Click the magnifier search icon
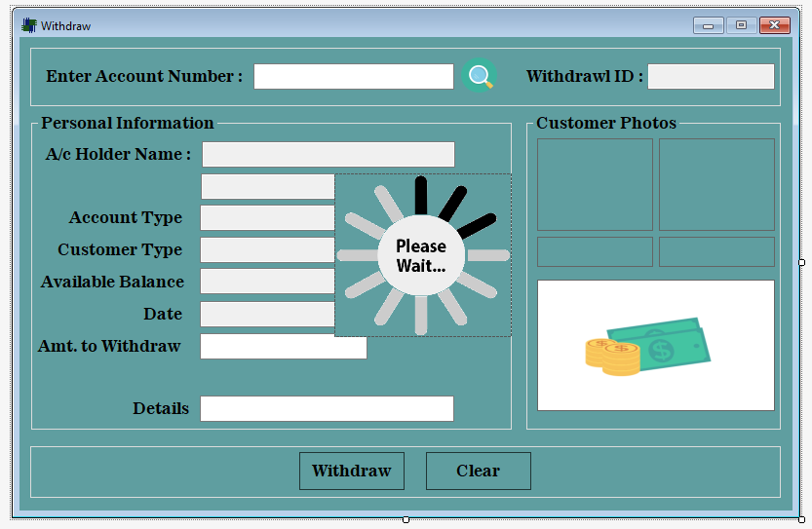The width and height of the screenshot is (812, 529). [x=479, y=76]
